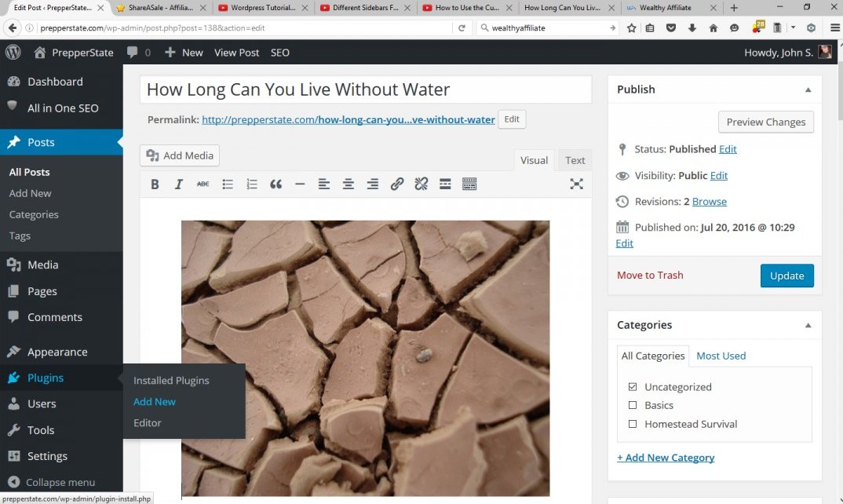Toggle the toolbar kitchen sink
Viewport: 843px width, 504px height.
(469, 184)
